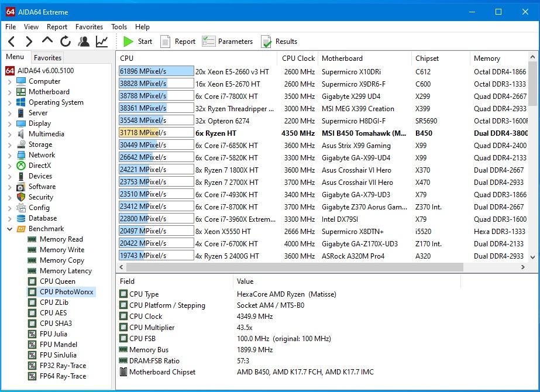Image resolution: width=540 pixels, height=392 pixels.
Task: Click the horizontal scroll right arrow
Action: (523, 267)
